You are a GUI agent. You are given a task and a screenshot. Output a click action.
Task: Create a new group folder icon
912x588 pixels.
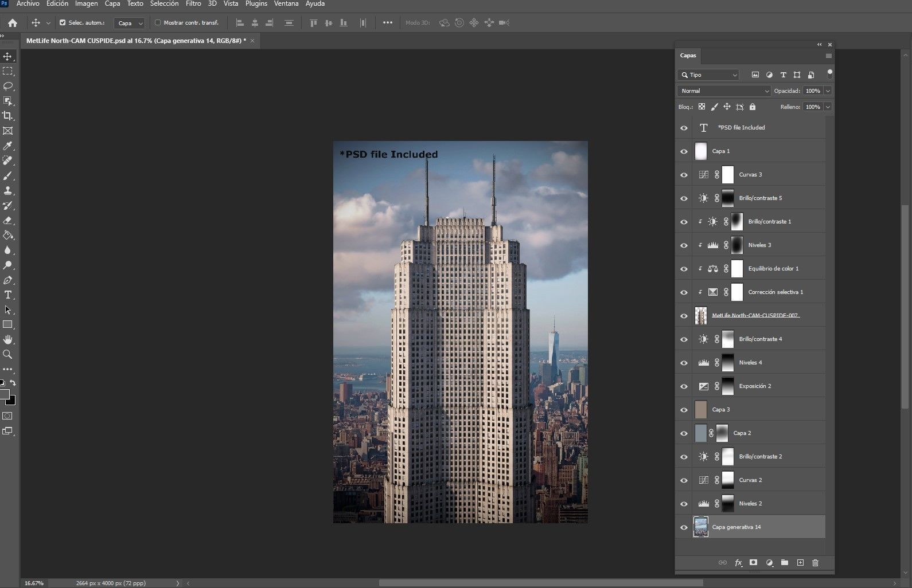click(x=785, y=563)
